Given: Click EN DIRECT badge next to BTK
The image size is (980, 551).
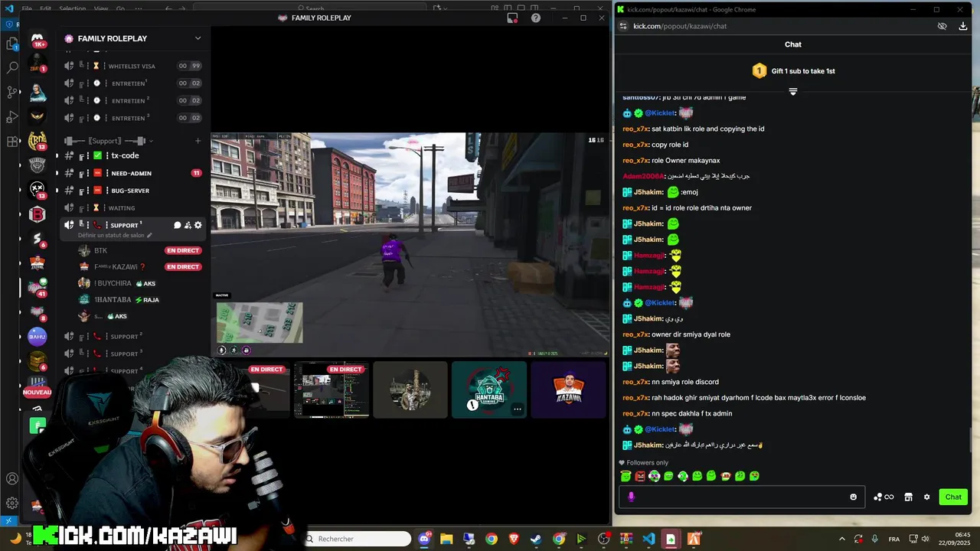Looking at the screenshot, I should (x=183, y=250).
